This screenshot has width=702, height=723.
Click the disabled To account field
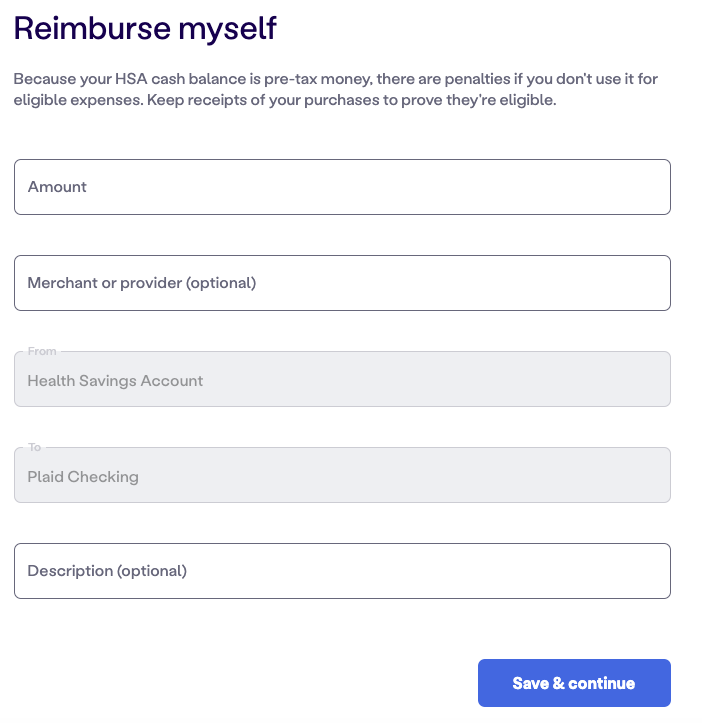342,475
